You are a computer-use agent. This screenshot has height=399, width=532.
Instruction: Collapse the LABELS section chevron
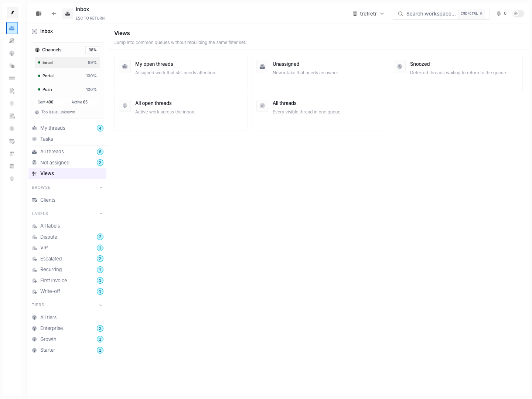[x=101, y=214]
